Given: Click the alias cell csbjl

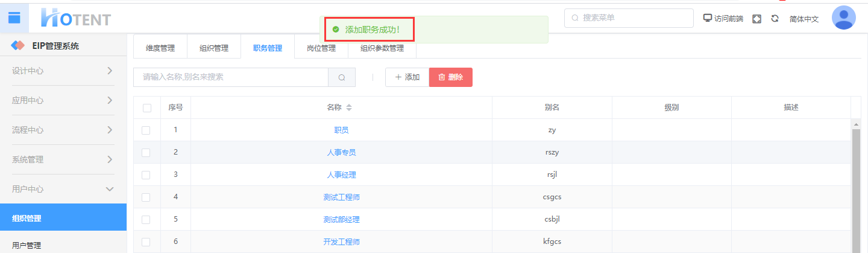Looking at the screenshot, I should (x=552, y=219).
